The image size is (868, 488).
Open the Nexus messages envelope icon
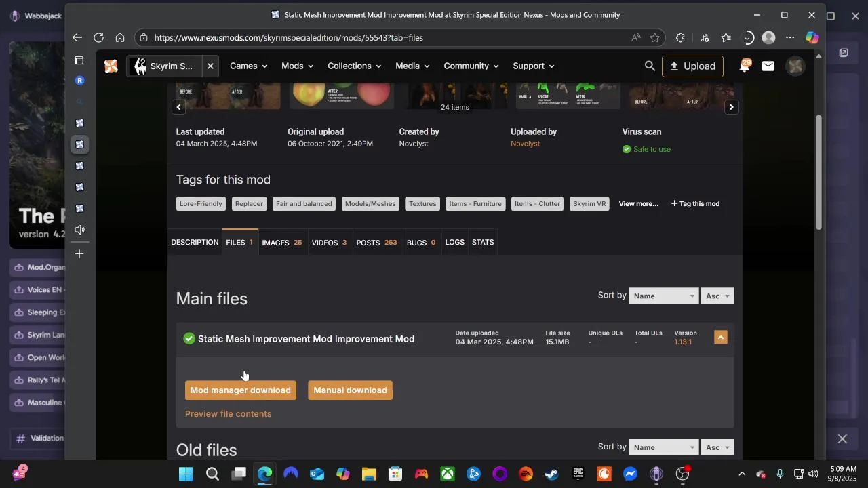click(768, 66)
